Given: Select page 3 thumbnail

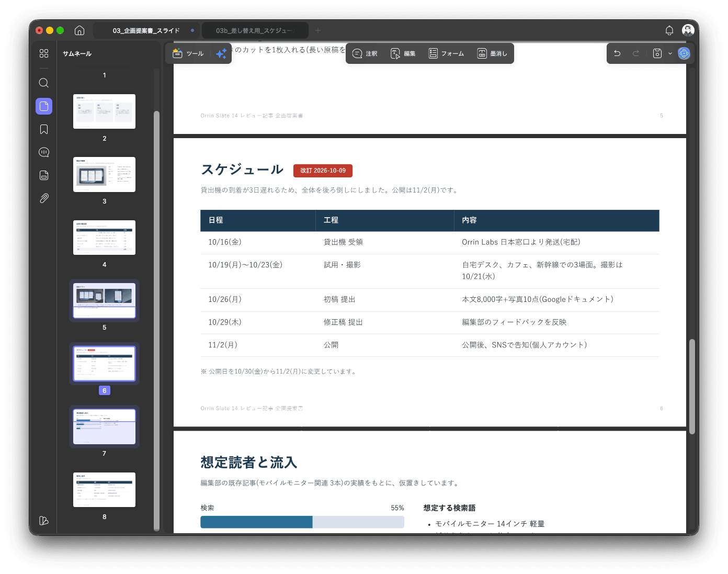Looking at the screenshot, I should click(x=104, y=174).
